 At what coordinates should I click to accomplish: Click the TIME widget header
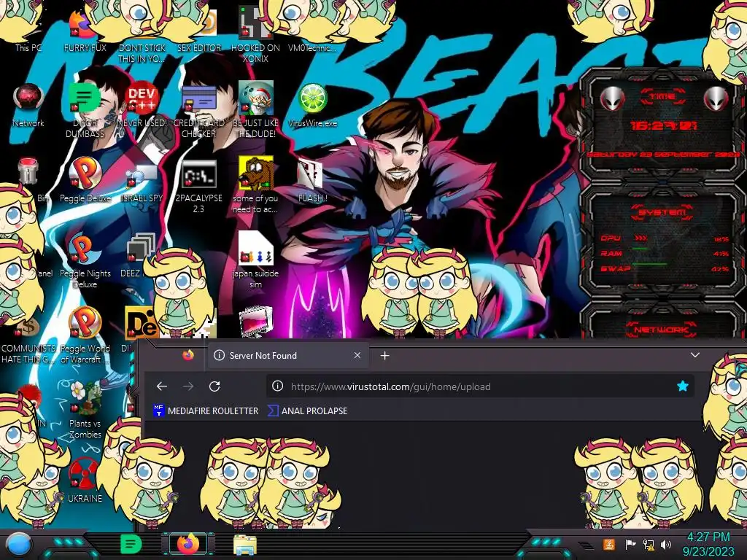click(x=662, y=97)
